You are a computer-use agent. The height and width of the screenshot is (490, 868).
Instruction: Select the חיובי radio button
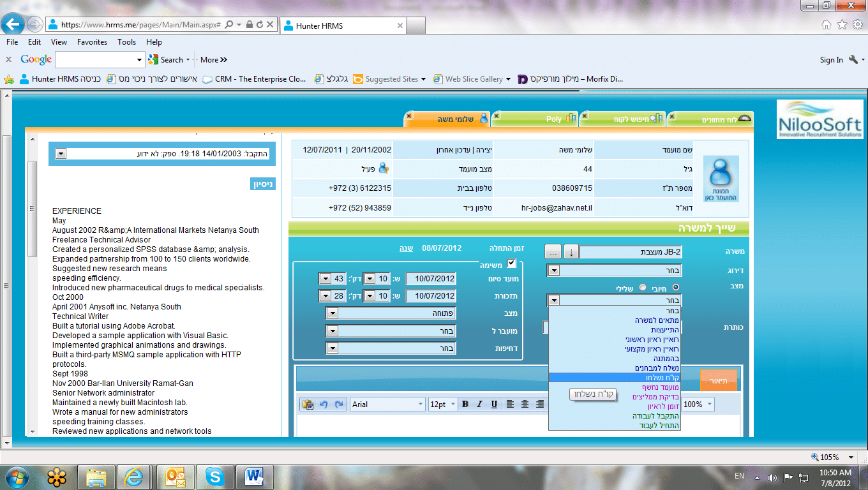pos(676,287)
